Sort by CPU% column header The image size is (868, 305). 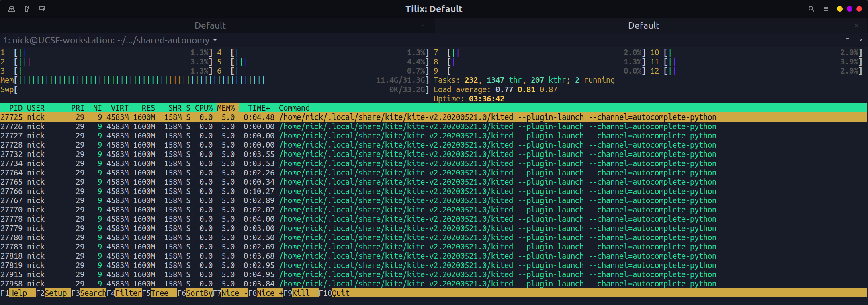point(204,108)
